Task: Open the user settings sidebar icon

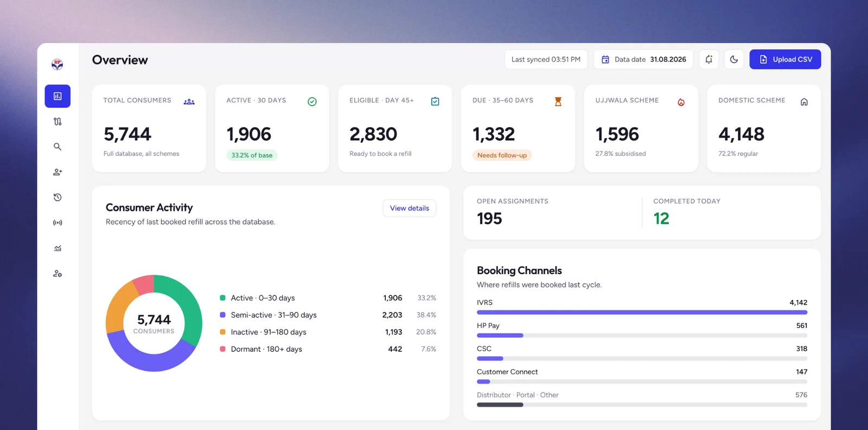Action: 58,274
